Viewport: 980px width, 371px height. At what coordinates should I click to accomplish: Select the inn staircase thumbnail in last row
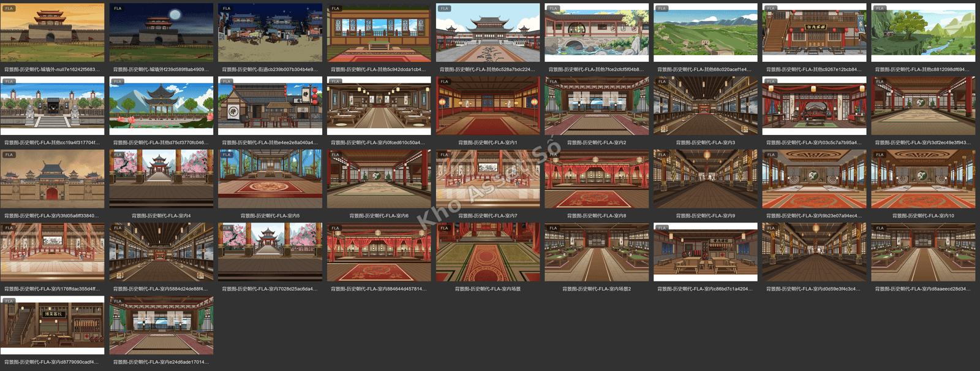click(x=53, y=325)
